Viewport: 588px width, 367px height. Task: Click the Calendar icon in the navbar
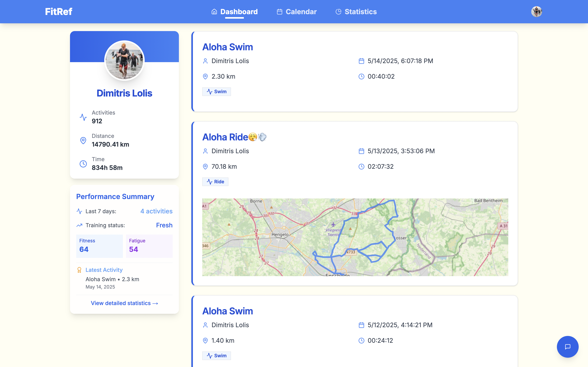coord(279,12)
